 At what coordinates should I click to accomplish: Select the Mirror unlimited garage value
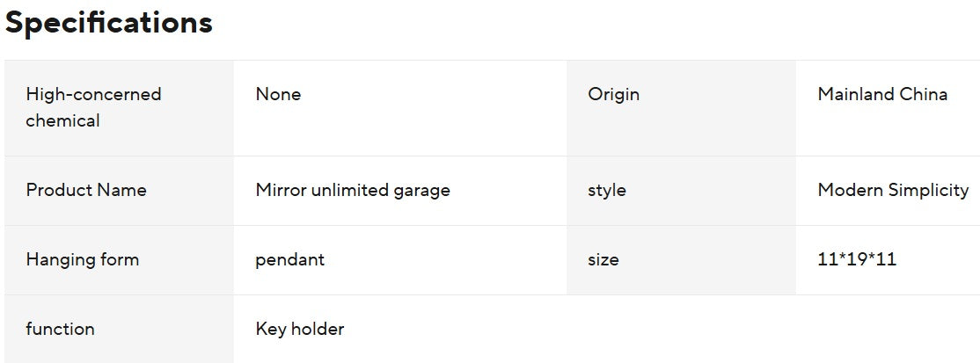(x=353, y=190)
